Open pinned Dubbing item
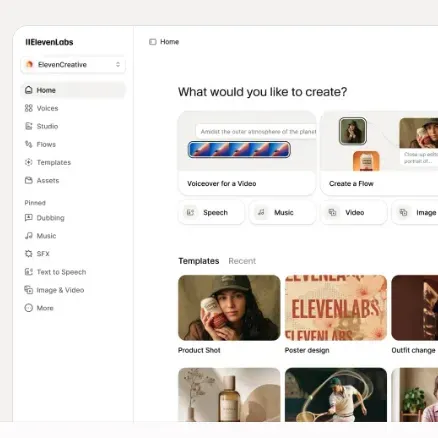 coord(73,218)
